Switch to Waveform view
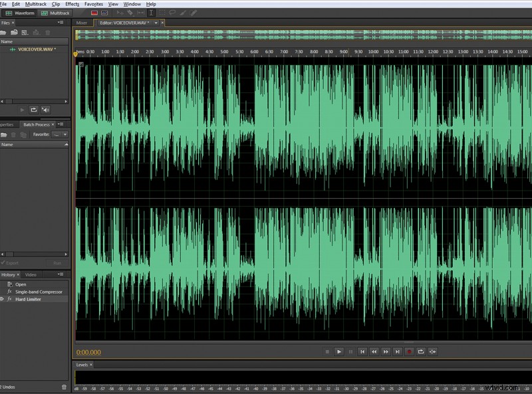 (x=24, y=13)
